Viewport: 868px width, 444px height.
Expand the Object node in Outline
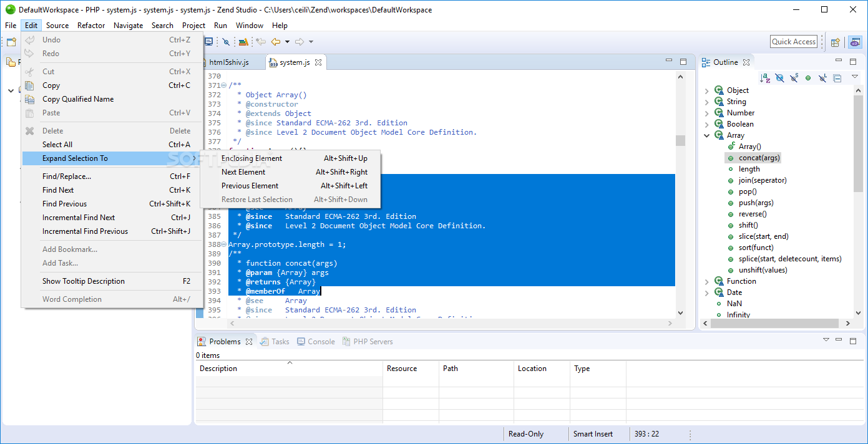click(707, 90)
